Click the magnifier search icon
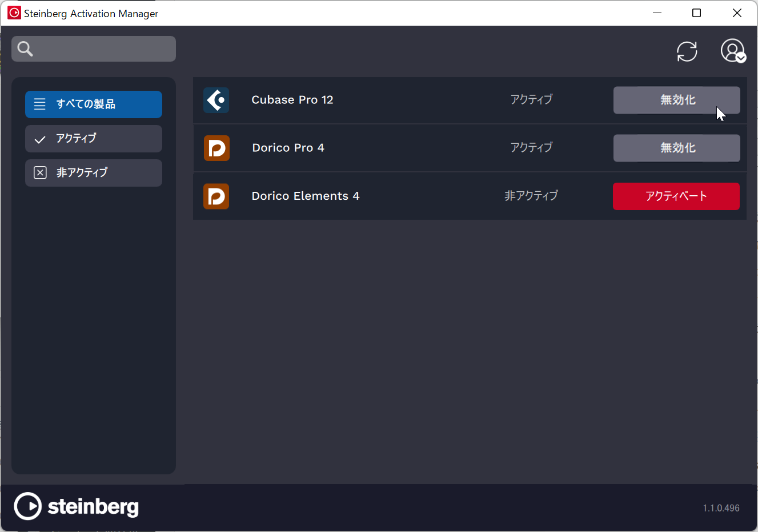 pyautogui.click(x=25, y=49)
